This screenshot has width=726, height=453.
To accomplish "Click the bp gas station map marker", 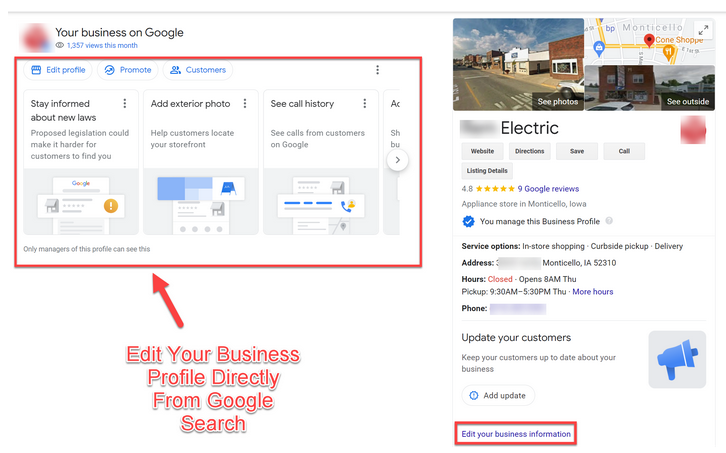I will [x=610, y=28].
